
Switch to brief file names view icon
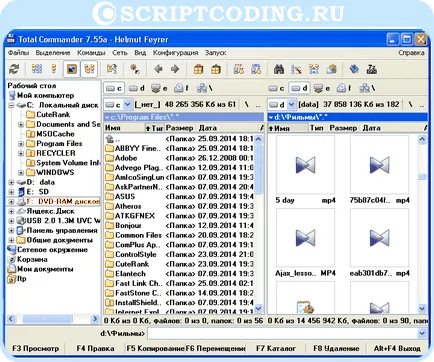[x=37, y=69]
